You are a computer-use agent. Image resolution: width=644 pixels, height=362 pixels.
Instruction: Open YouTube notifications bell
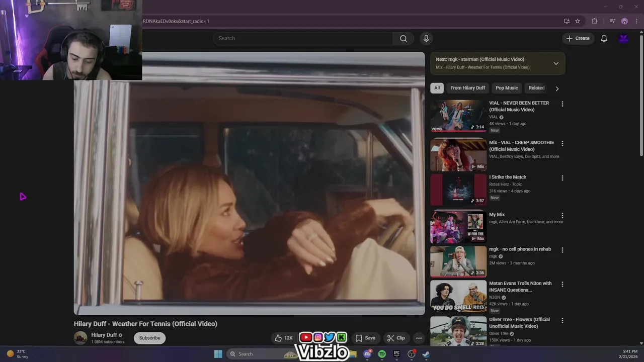click(x=604, y=39)
